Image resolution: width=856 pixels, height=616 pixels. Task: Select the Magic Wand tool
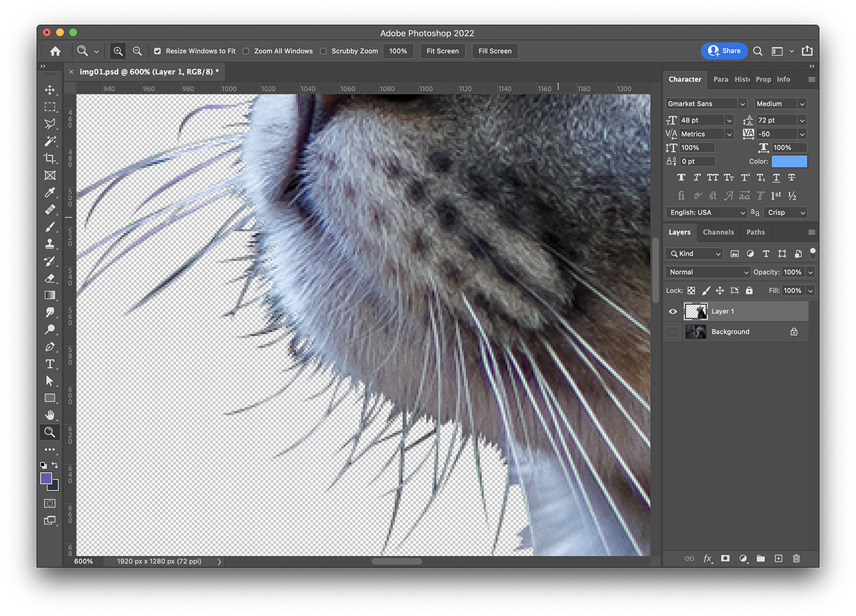pyautogui.click(x=50, y=141)
